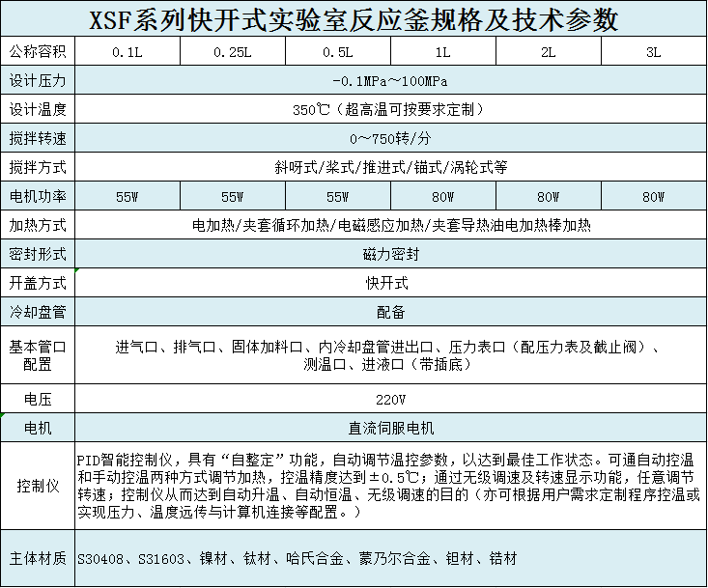Select the 设计压力 label cell
Viewport: 708px width, 588px height.
click(38, 80)
